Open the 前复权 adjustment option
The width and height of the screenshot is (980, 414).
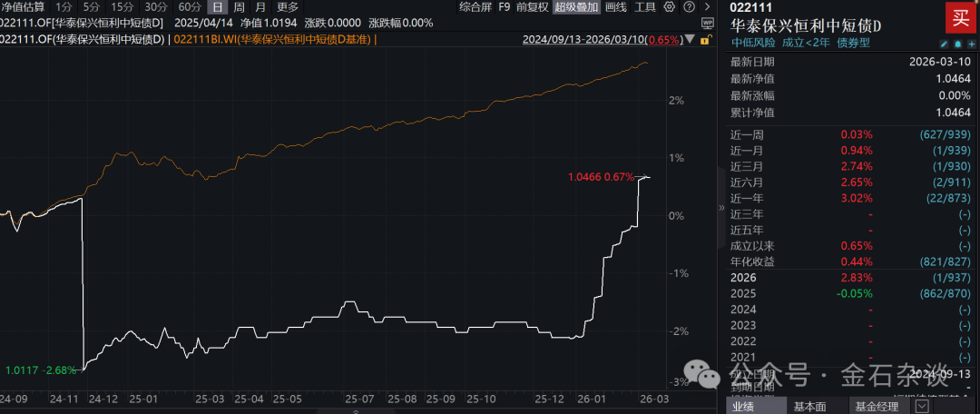[x=534, y=7]
